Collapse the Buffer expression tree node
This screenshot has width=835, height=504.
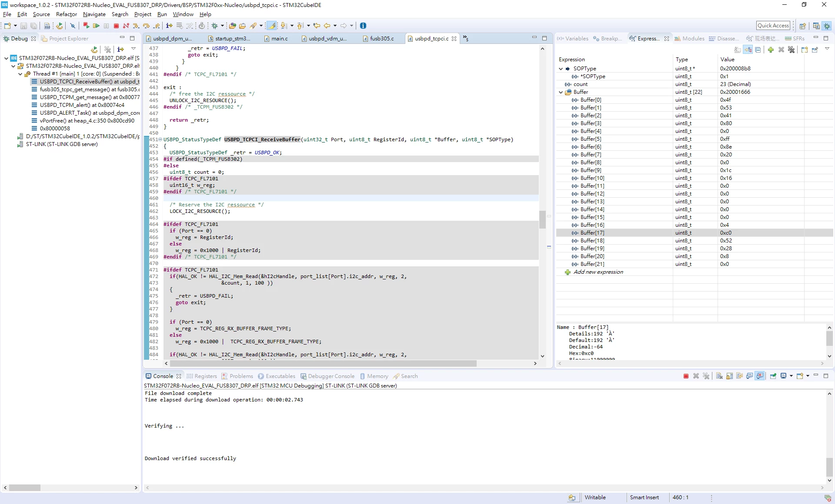coord(561,92)
